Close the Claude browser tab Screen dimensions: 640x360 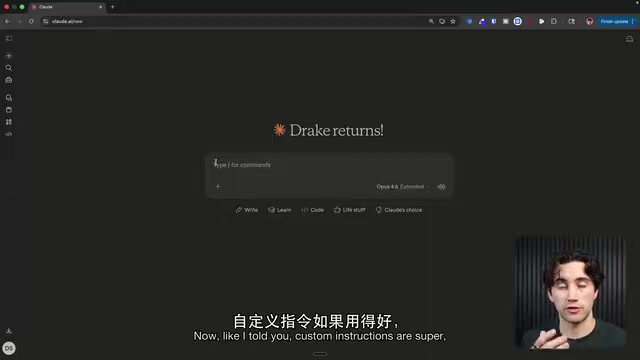click(100, 7)
